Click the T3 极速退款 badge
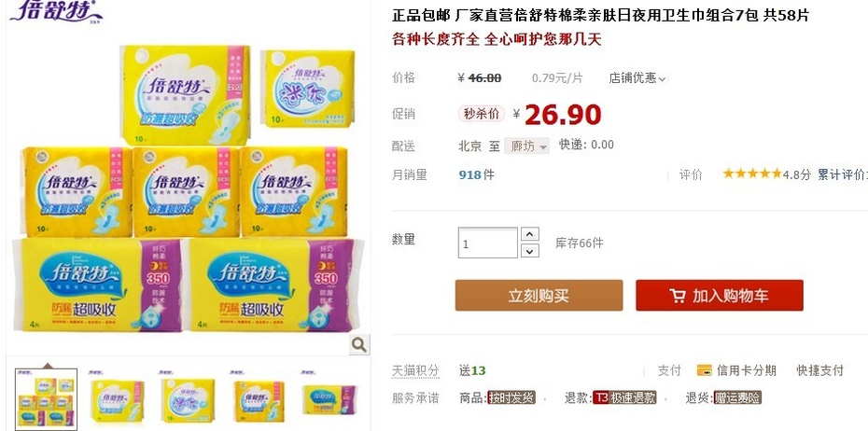The height and width of the screenshot is (431, 868). (624, 397)
